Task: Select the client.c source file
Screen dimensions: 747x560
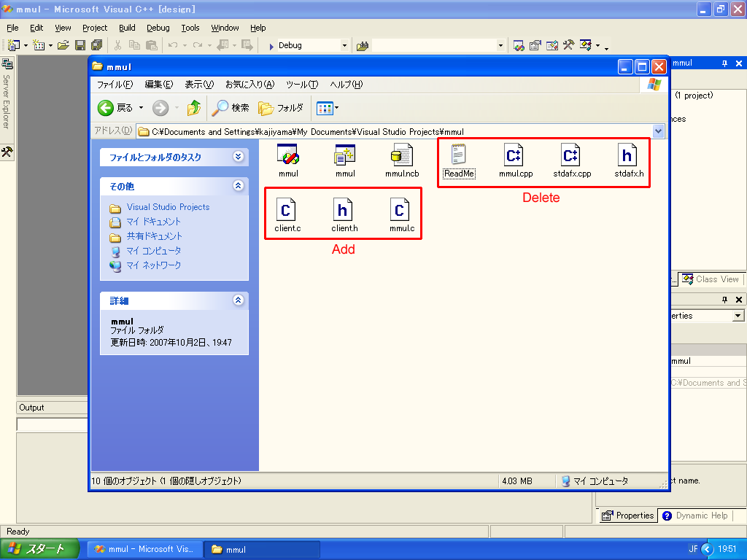Action: [287, 215]
